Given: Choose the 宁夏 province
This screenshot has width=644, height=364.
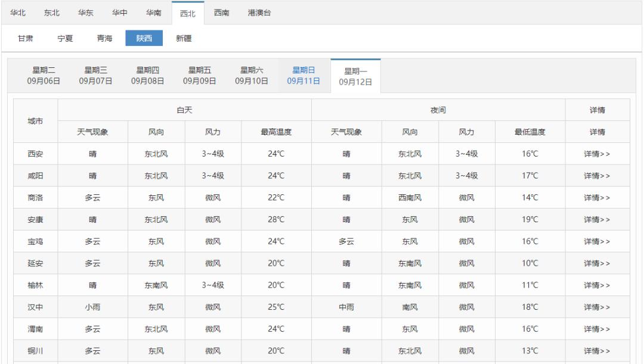Looking at the screenshot, I should [64, 39].
